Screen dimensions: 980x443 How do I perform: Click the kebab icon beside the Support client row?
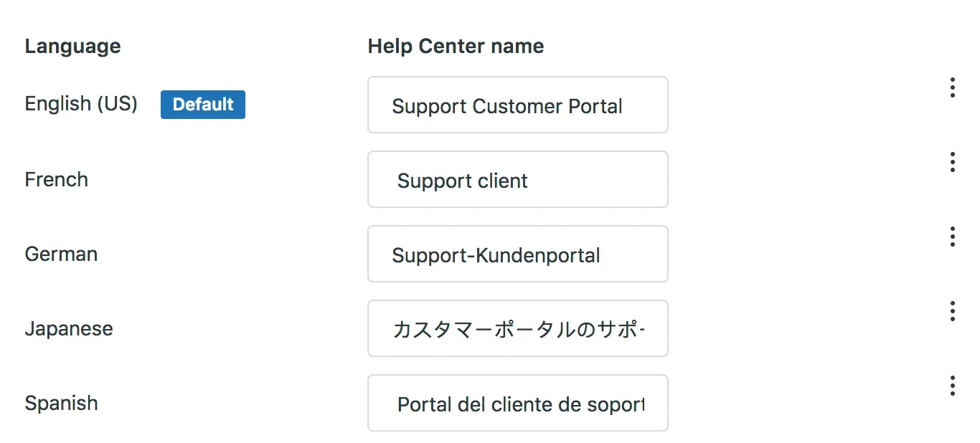coord(953,162)
